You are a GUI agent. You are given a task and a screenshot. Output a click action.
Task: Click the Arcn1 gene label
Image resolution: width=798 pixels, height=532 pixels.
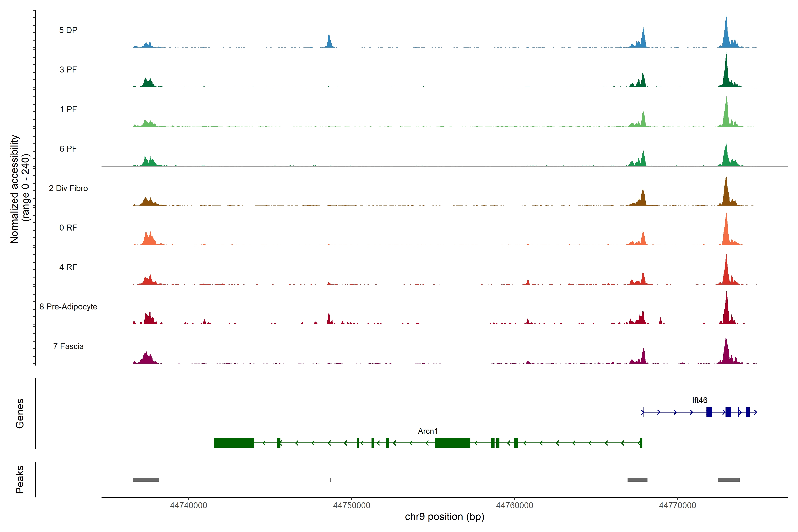click(428, 431)
